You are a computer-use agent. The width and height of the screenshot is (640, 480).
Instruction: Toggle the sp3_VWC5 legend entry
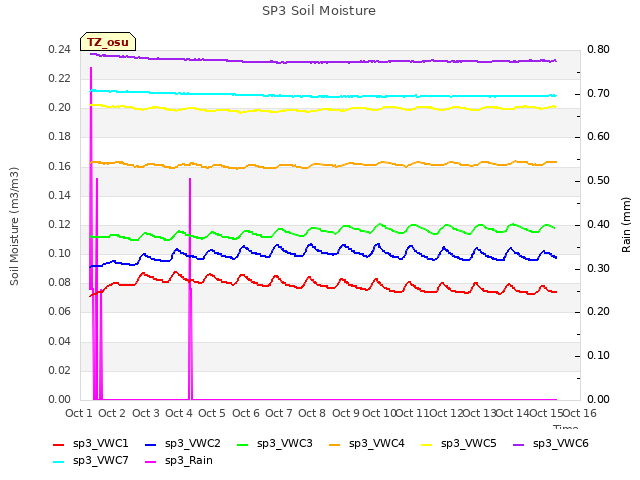(x=459, y=444)
